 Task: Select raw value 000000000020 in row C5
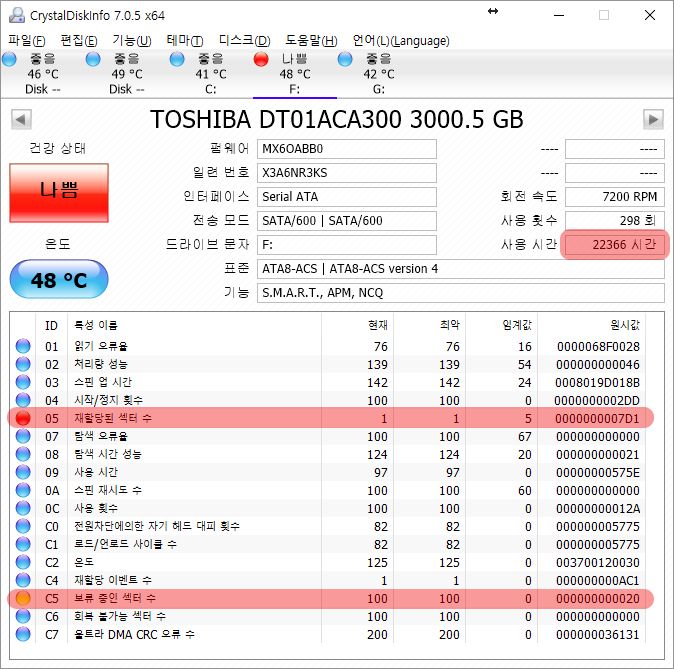coord(597,598)
